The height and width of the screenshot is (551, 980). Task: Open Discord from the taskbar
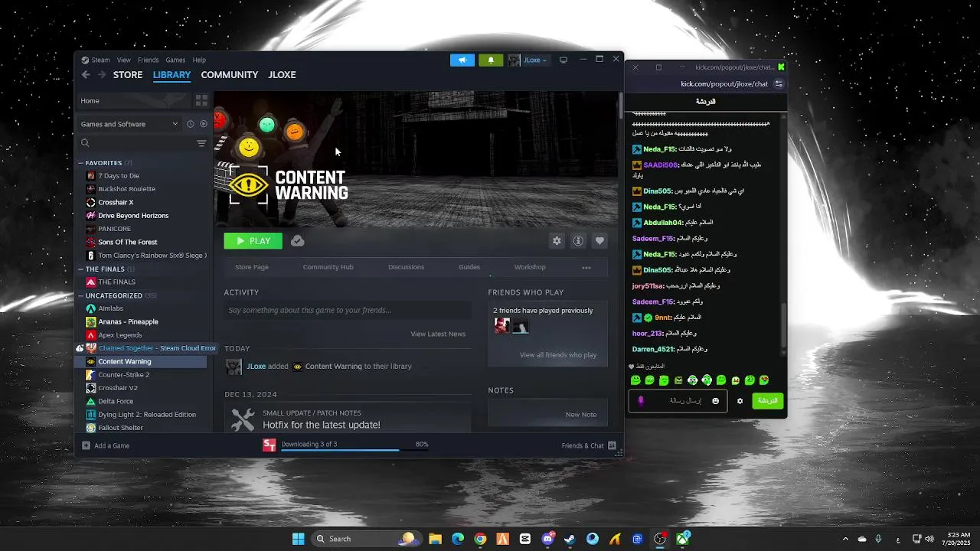pyautogui.click(x=547, y=539)
